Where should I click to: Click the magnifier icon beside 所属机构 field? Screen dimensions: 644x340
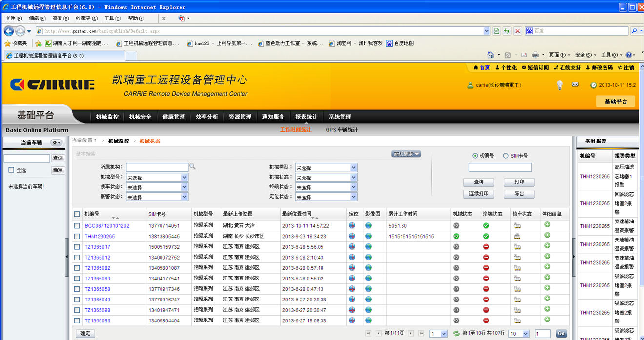point(192,167)
